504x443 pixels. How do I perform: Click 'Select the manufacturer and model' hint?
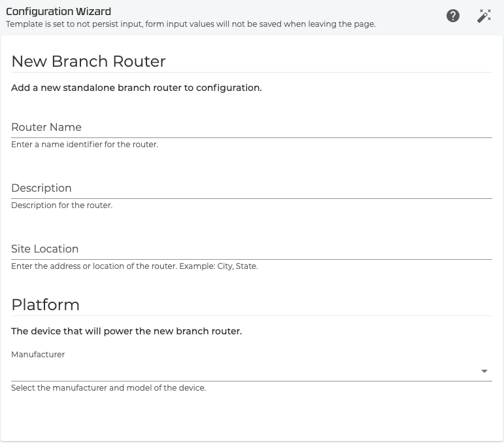pyautogui.click(x=109, y=388)
